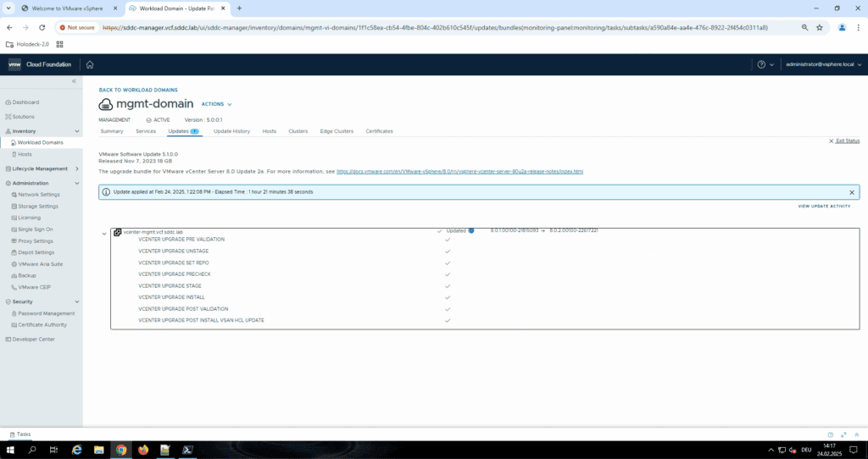Viewport: 868px width, 459px height.
Task: Open the Cloud Foundation home icon
Action: click(90, 64)
